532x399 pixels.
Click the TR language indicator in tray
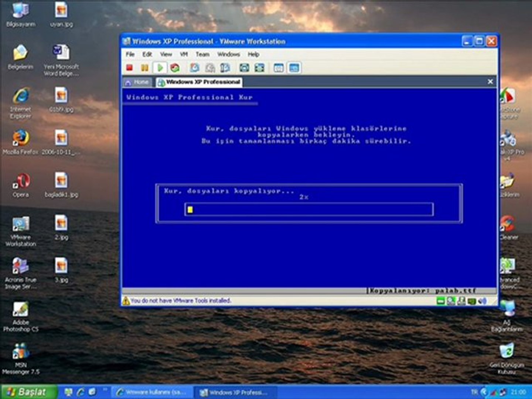tap(474, 392)
